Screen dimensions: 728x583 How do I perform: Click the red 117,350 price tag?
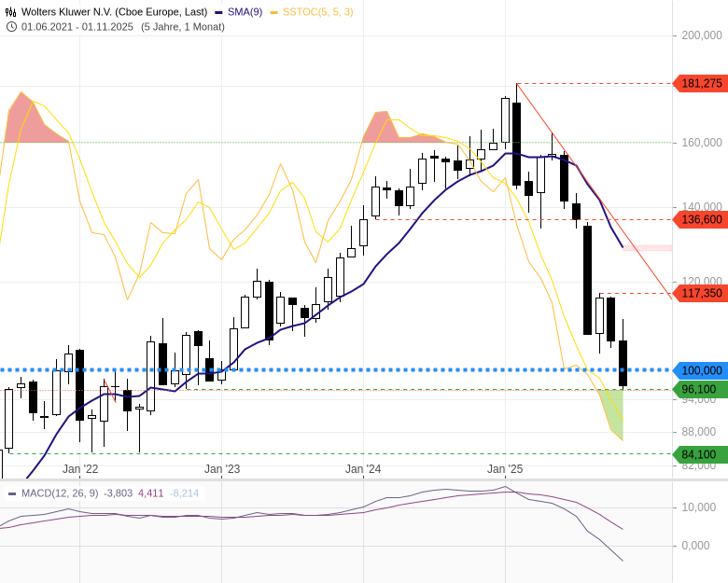pos(700,293)
